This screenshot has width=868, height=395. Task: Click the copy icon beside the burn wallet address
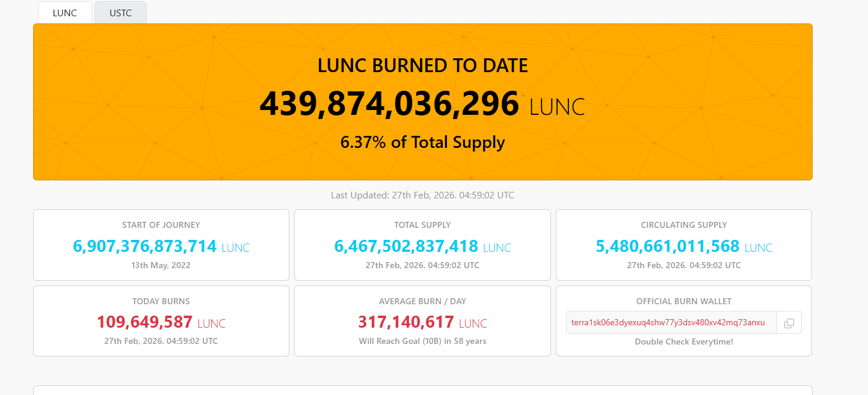[789, 322]
